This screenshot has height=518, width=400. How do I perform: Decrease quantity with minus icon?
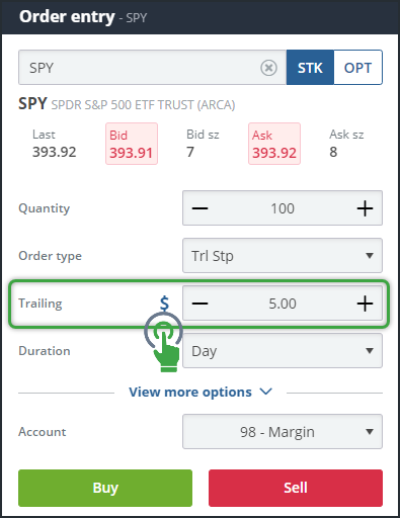tap(200, 209)
